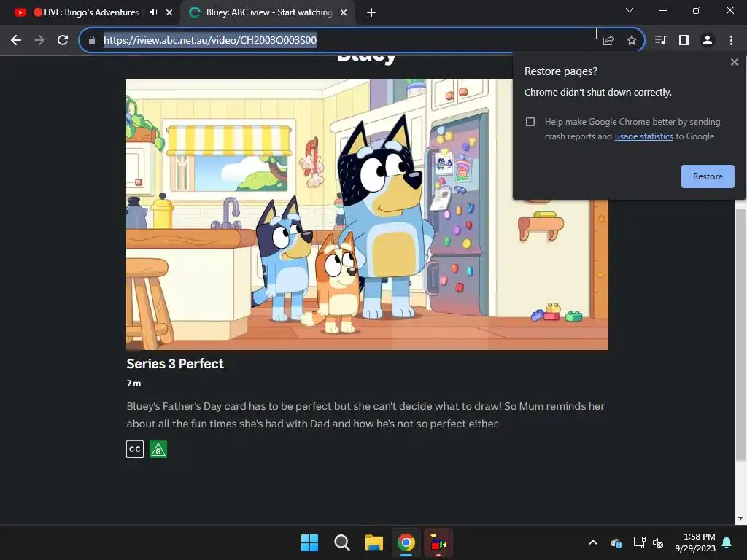Open the Chrome profile avatar icon
Viewport: 747px width, 560px height.
[x=708, y=41]
